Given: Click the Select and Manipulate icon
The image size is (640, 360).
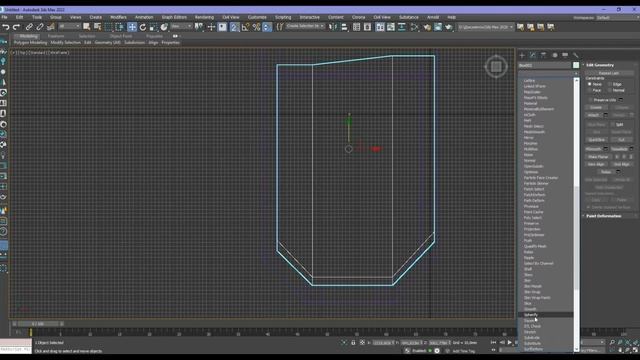Looking at the screenshot, I should [211, 27].
